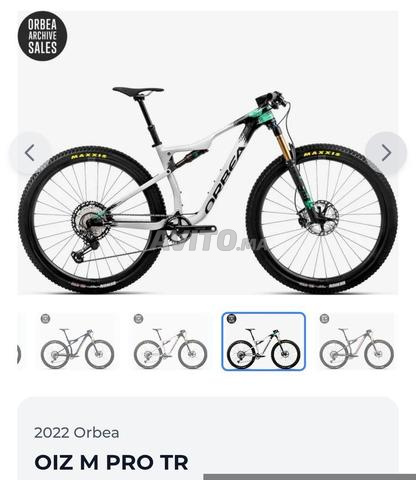This screenshot has height=480, width=416.
Task: Click archive badge on the selected thumbnail
Action: click(x=231, y=319)
